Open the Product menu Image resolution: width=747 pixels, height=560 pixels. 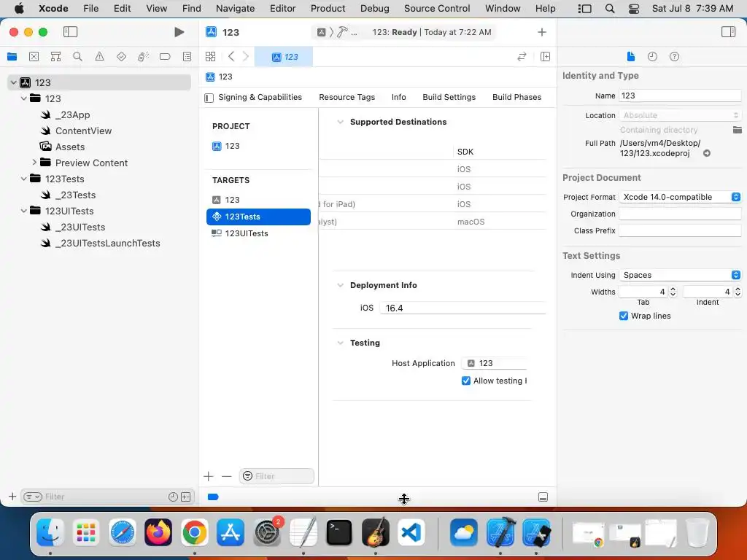click(x=328, y=9)
